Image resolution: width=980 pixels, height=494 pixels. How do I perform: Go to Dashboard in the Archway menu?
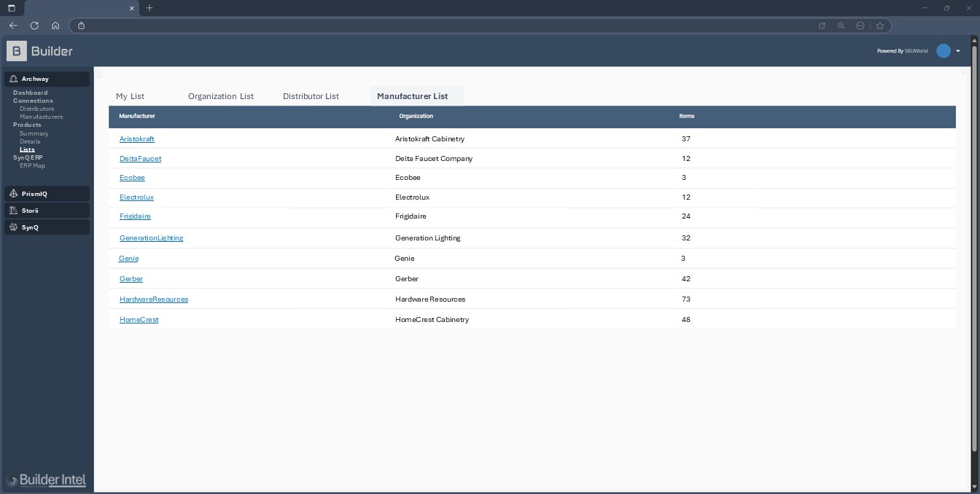click(30, 93)
